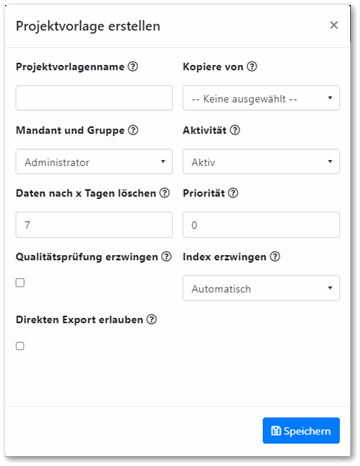The image size is (360, 466).
Task: Close the Projektvorlage erstellen dialog
Action: (334, 25)
